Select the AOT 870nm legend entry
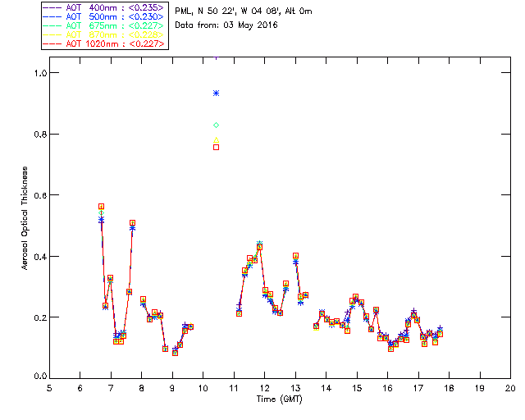The height and width of the screenshot is (420, 525). tap(103, 34)
